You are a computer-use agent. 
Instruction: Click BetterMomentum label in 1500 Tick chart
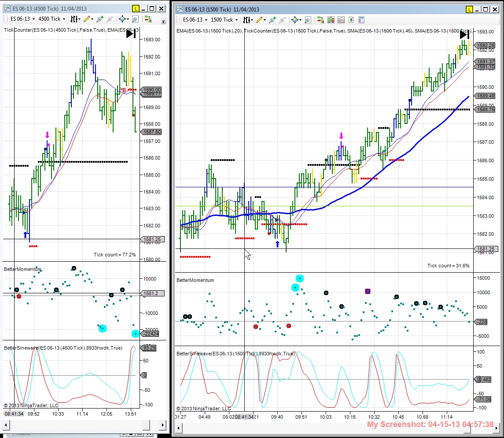coord(195,280)
